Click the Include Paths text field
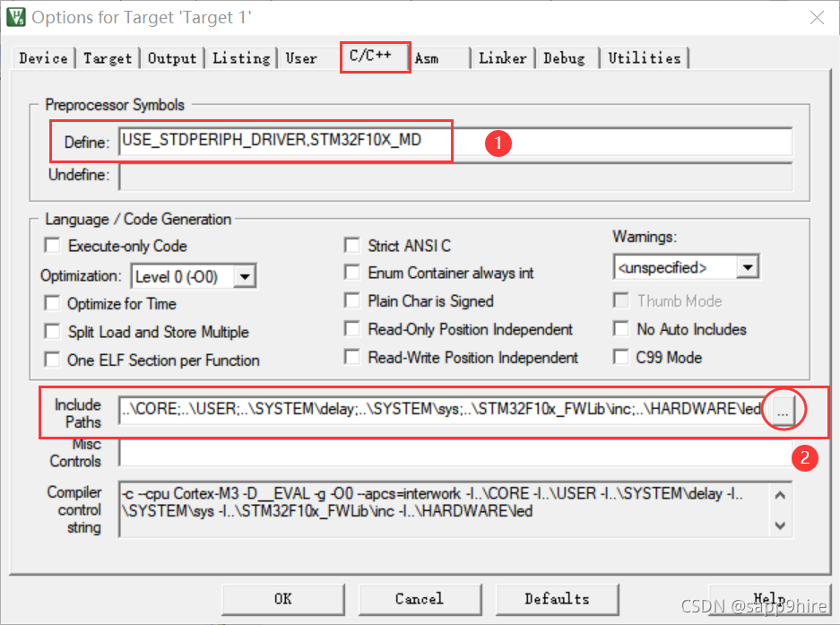 (x=440, y=410)
